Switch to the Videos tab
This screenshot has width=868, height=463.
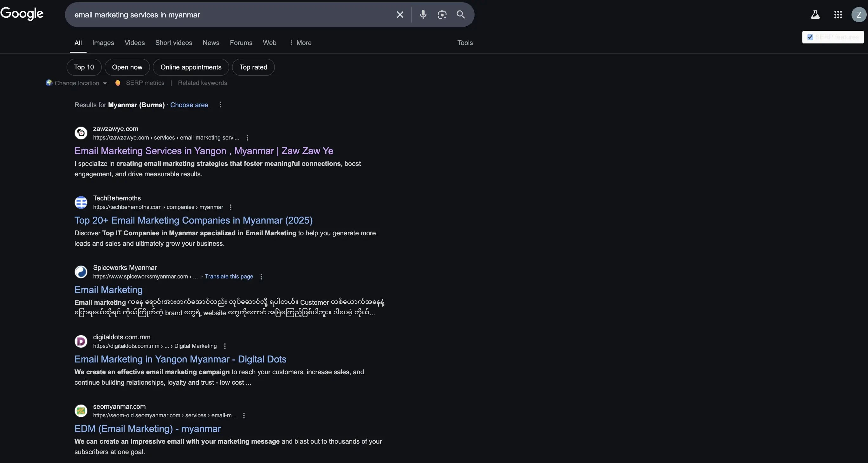(134, 43)
